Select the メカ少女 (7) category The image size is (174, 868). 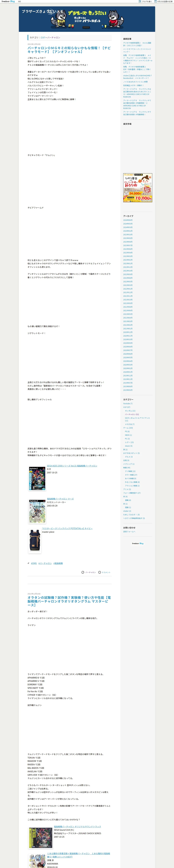(130, 424)
